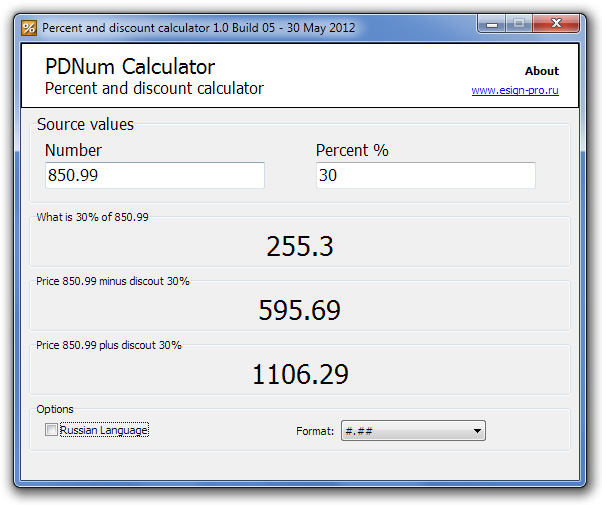Viewport: 602px width, 505px height.
Task: Click the Options group label
Action: (x=55, y=409)
